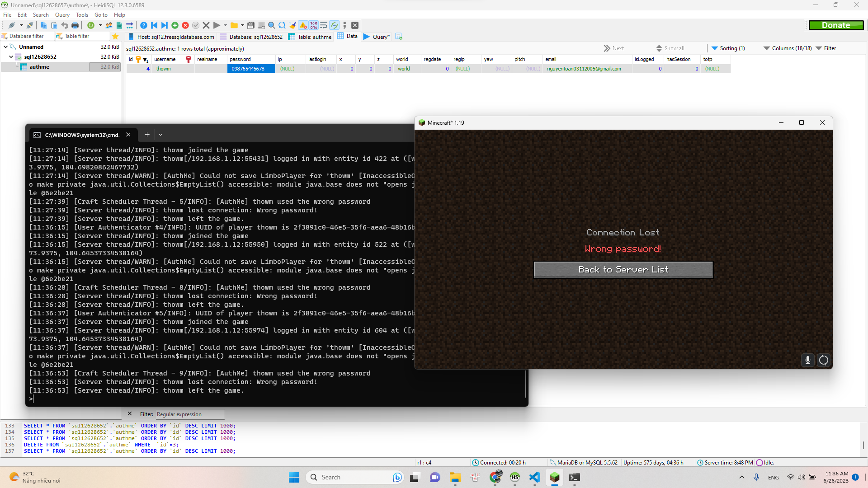Open Visual Studio Code from taskbar

pyautogui.click(x=535, y=477)
